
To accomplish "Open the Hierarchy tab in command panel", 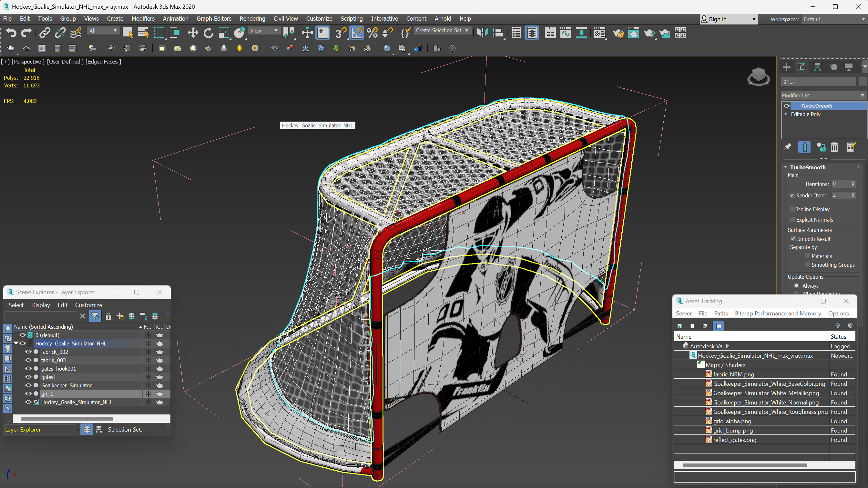I will (x=817, y=67).
